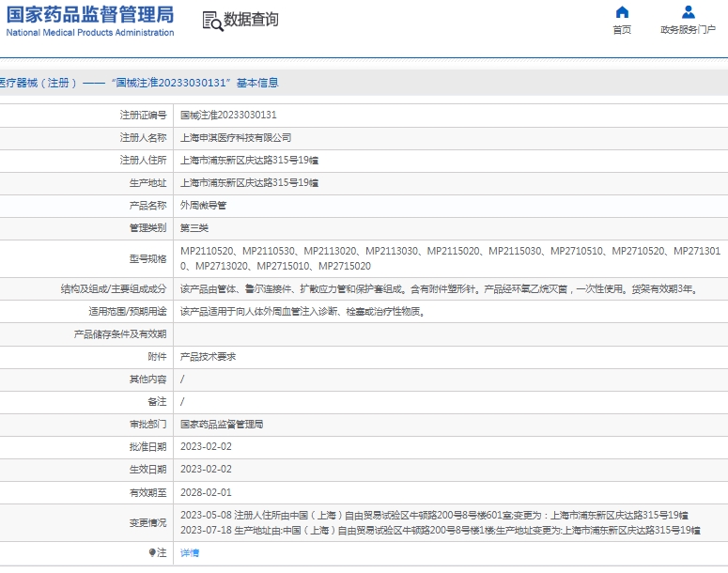Viewport: 728px width, 573px height.
Task: Click the 数据查询 heading text
Action: point(251,20)
